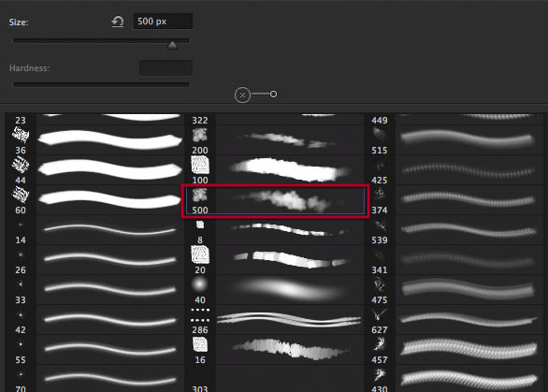Click the Size slider handle
548x392 pixels.
(172, 45)
